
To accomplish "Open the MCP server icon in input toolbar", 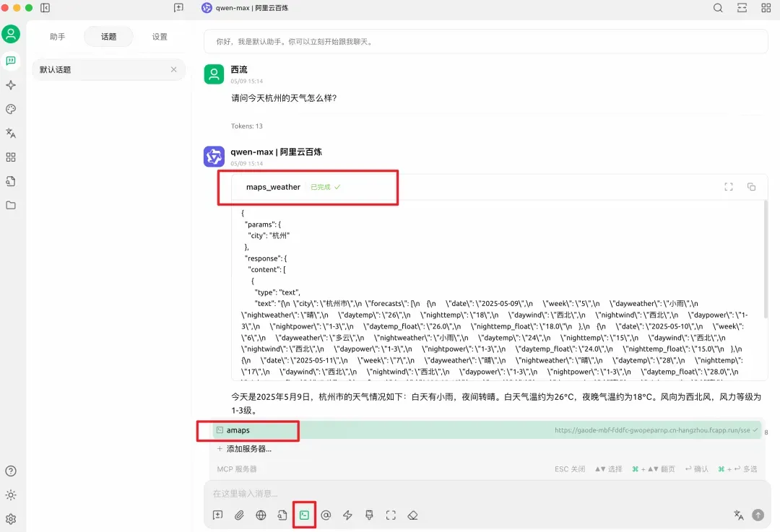I will [304, 515].
